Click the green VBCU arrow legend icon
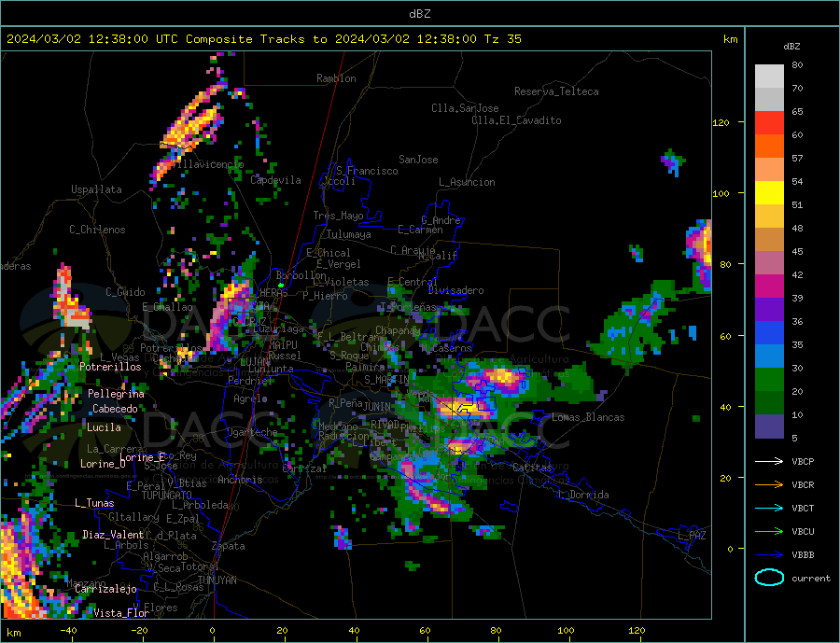Viewport: 840px width, 643px height. tap(769, 532)
